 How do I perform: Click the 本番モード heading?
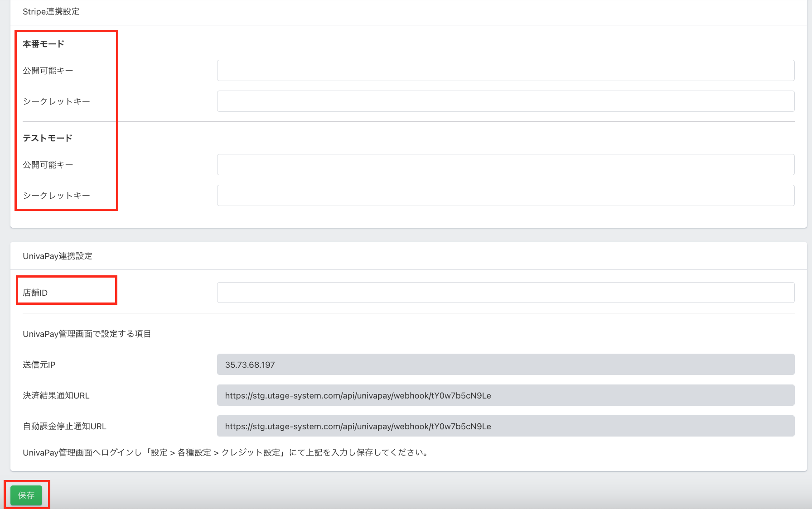[x=43, y=44]
